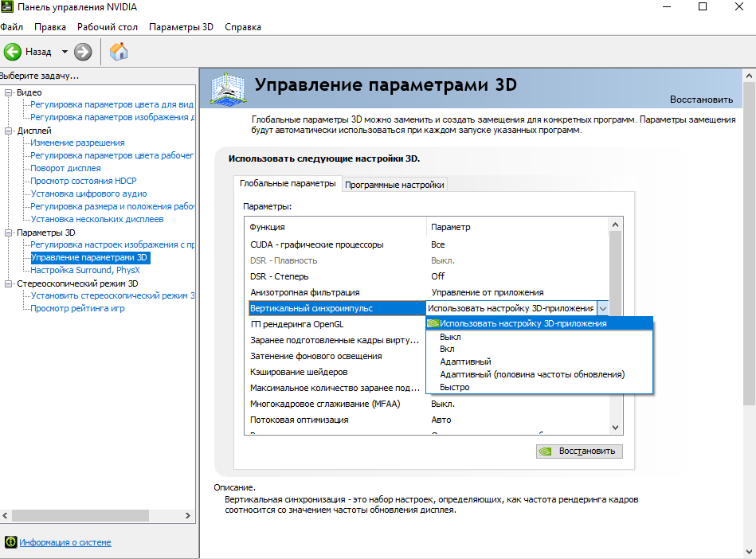Collapse the Дисплей tree node
Image resolution: width=756 pixels, height=559 pixels.
[x=8, y=131]
